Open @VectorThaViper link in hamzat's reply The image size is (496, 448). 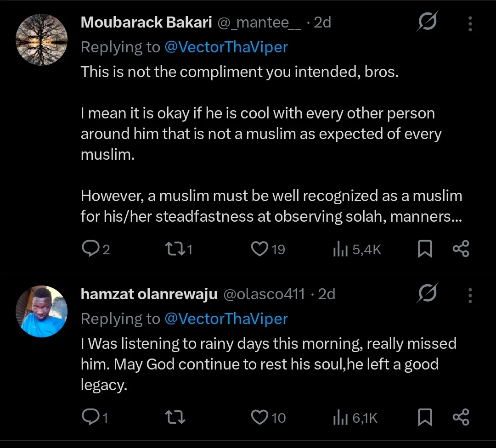click(225, 319)
